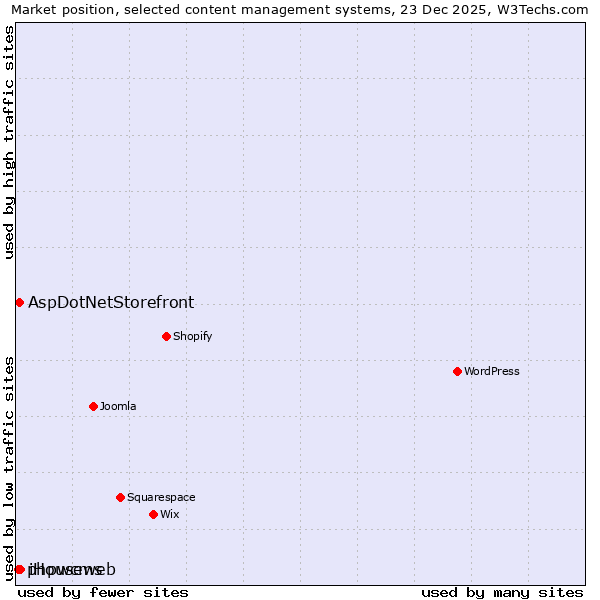Click the Joomla red data point
The height and width of the screenshot is (600, 600).
click(93, 406)
